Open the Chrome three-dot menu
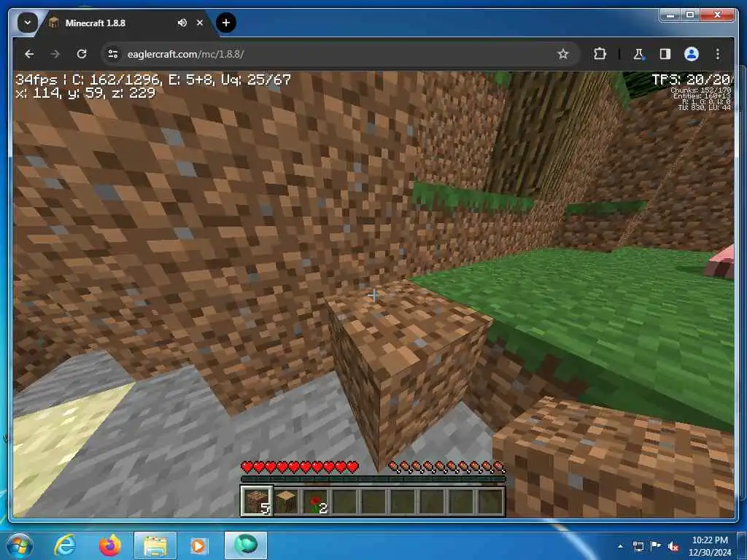 click(x=718, y=54)
